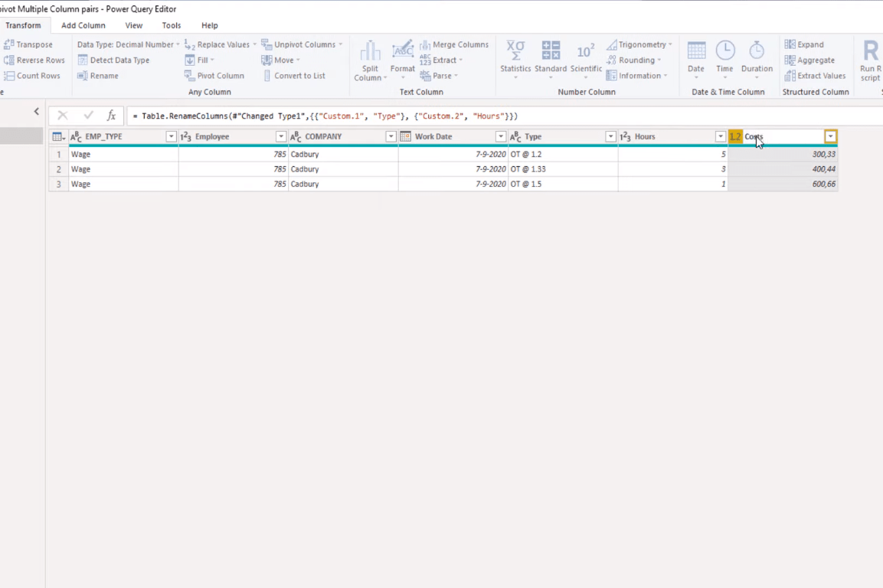This screenshot has width=883, height=588.
Task: Click the Costs value 300,33
Action: [x=783, y=155]
